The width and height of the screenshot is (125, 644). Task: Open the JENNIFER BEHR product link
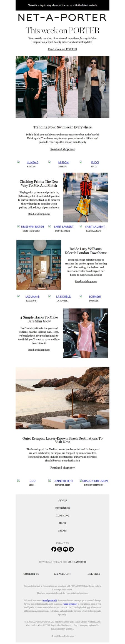[64, 481]
